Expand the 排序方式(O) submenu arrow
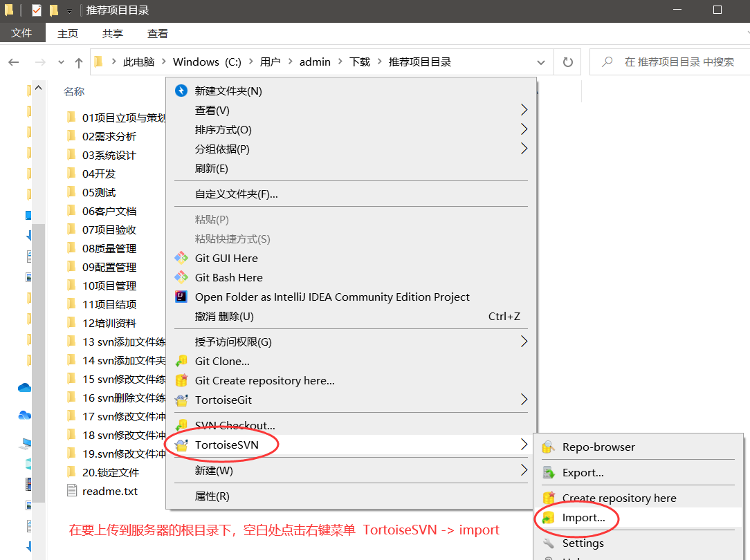 click(x=524, y=129)
